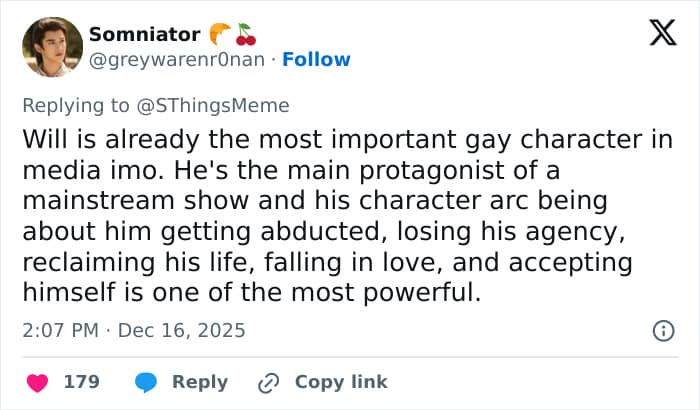Click the blue reply speech bubble icon
The height and width of the screenshot is (410, 700).
(146, 382)
